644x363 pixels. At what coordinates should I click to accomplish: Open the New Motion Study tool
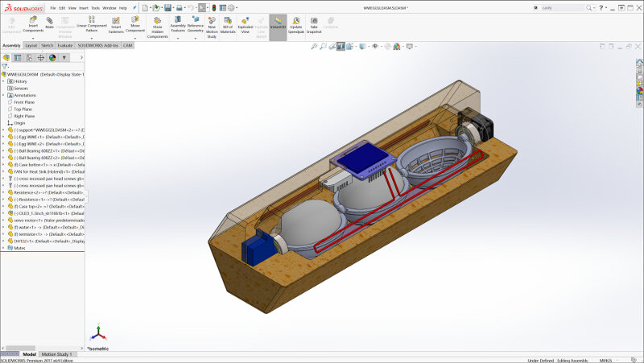[x=212, y=27]
